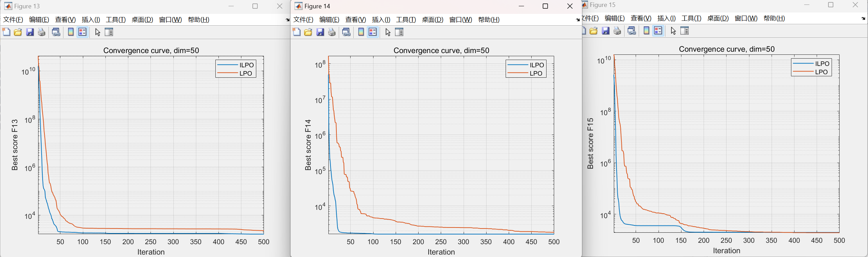The height and width of the screenshot is (257, 868).
Task: Open 桌面(D) menu in Figure 13
Action: pos(142,20)
